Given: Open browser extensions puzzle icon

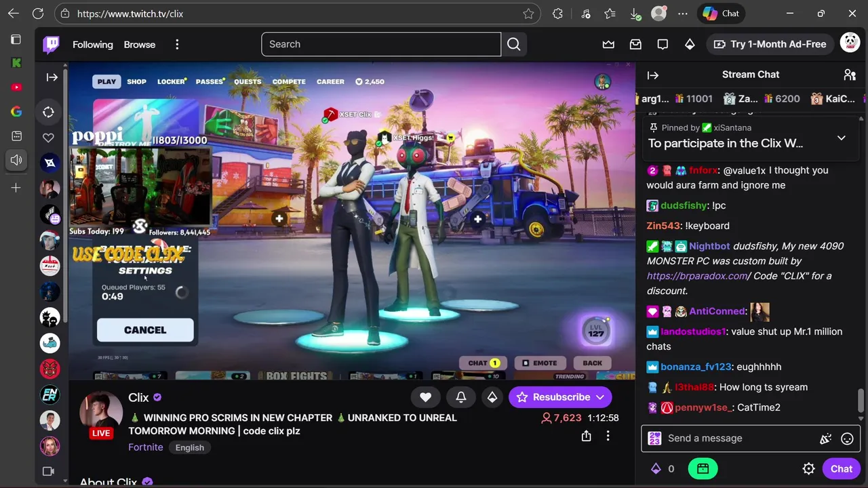Looking at the screenshot, I should 557,14.
